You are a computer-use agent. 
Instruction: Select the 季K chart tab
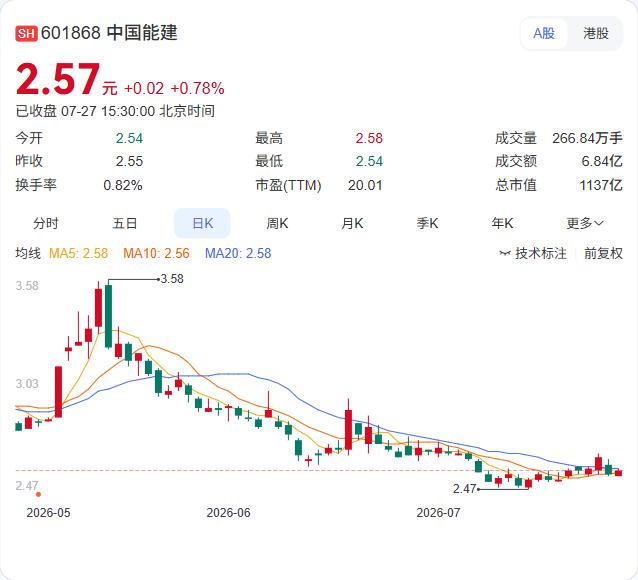427,223
